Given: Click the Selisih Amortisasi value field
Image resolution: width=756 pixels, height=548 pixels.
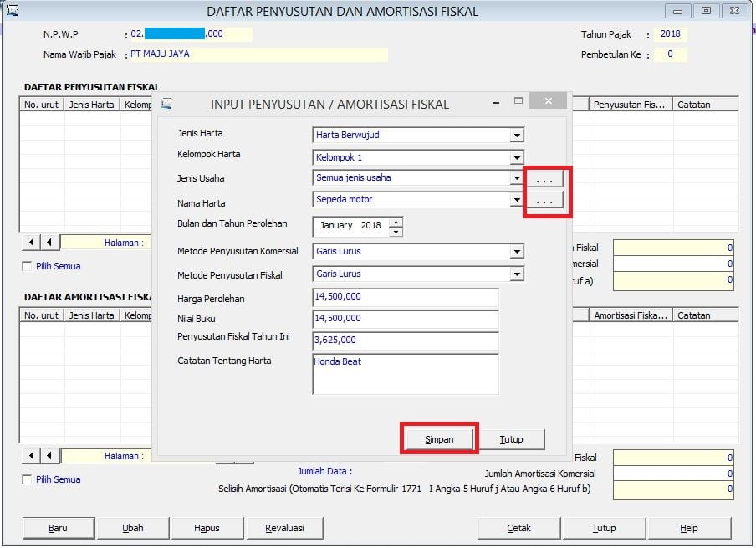Looking at the screenshot, I should 673,490.
